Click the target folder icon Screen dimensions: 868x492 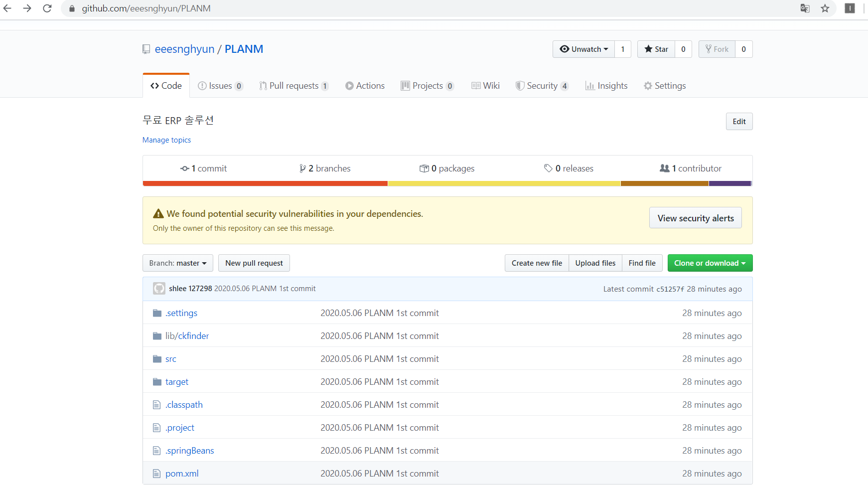click(157, 382)
